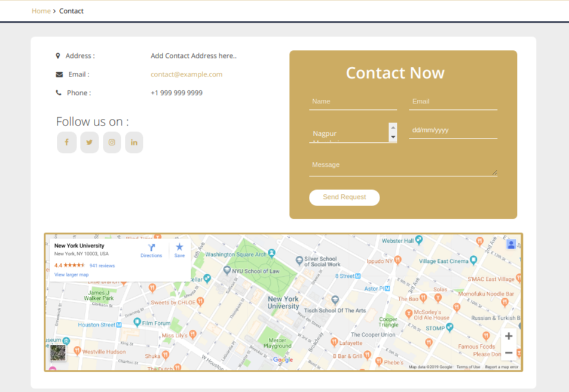Screen dimensions: 569x392
Task: Click Sweets by CHLOE restaurant marker
Action: coord(200,301)
